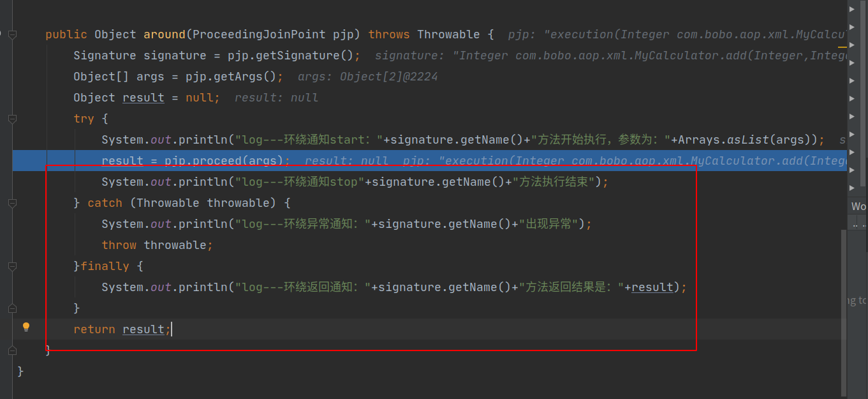
Task: Collapse the try block fold marker
Action: [x=12, y=119]
